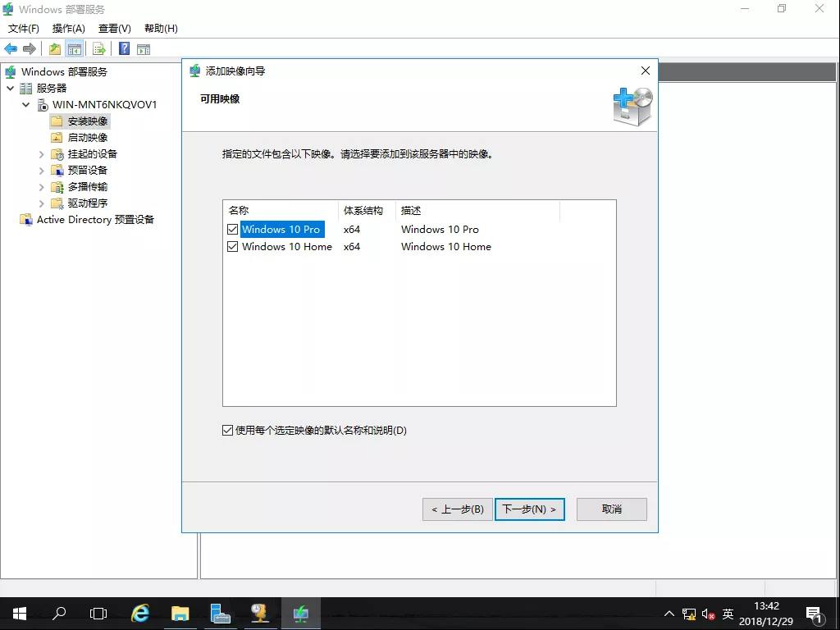Open Server Manager from the taskbar
The image size is (840, 630).
(x=220, y=613)
